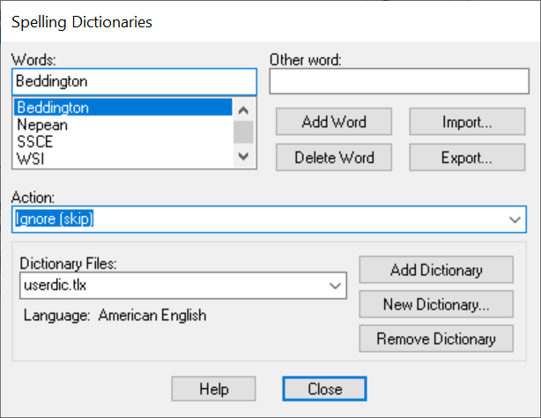
Task: Select SSCE in the words list
Action: [x=123, y=142]
